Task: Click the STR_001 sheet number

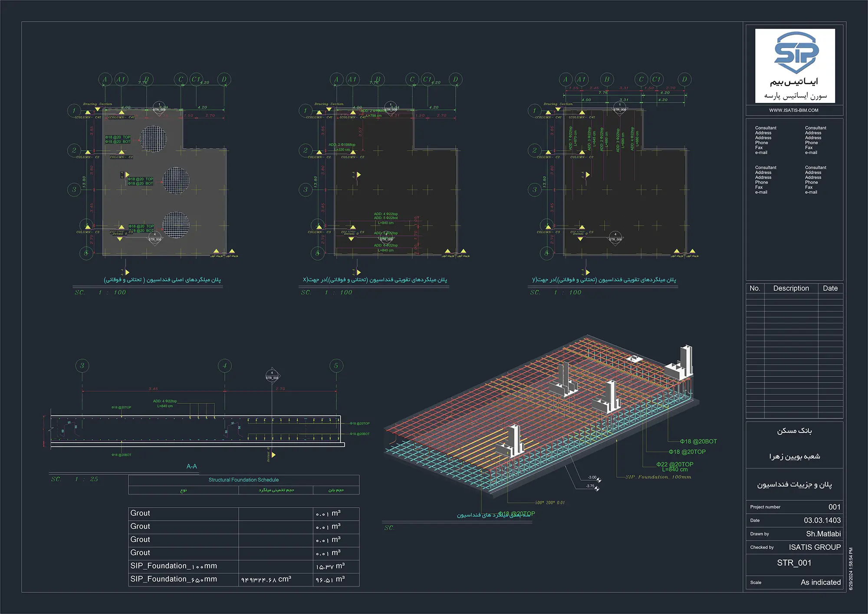Action: click(x=794, y=563)
